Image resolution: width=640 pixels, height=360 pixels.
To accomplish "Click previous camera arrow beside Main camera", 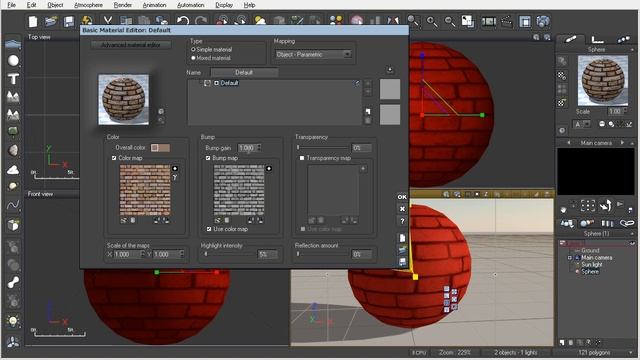I will tap(569, 143).
